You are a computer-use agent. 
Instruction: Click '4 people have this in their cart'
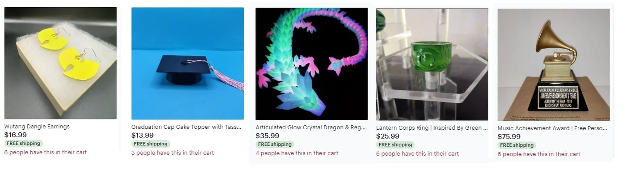pyautogui.click(x=297, y=153)
